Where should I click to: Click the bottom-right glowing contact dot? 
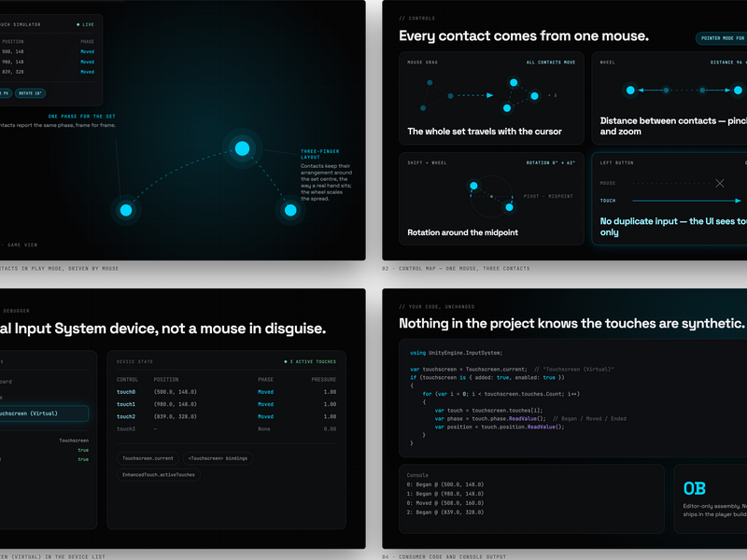tap(290, 210)
